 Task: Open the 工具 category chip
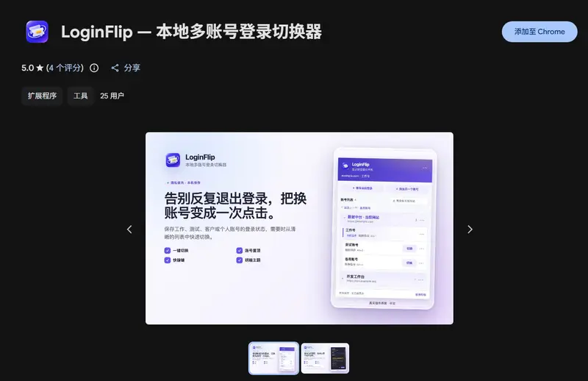pos(80,96)
